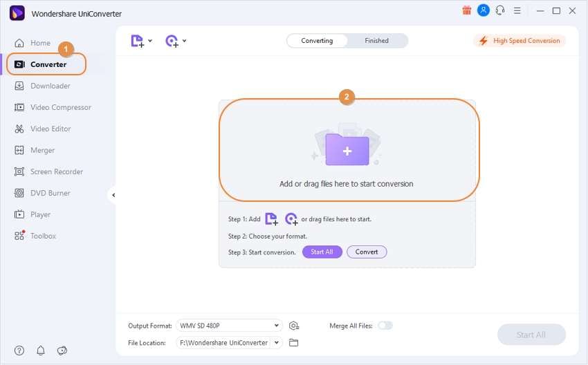Click the Load DVD icon in Step 1
Screen dimensions: 588x365
(291, 219)
